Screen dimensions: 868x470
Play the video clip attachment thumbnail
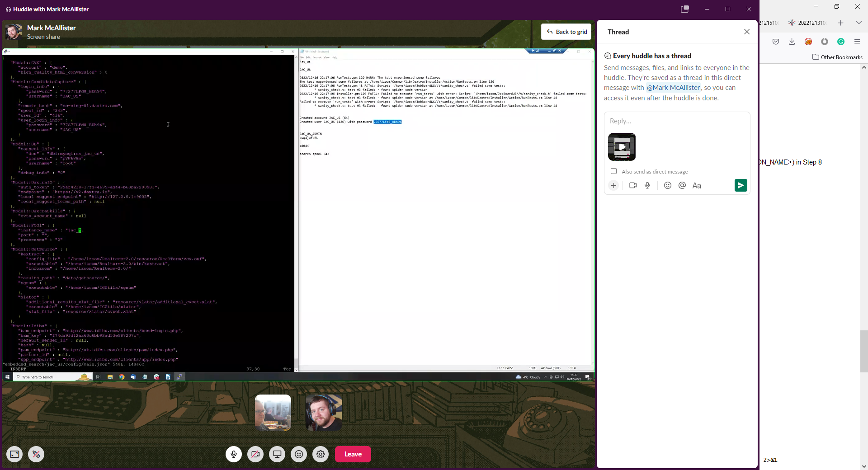click(622, 147)
